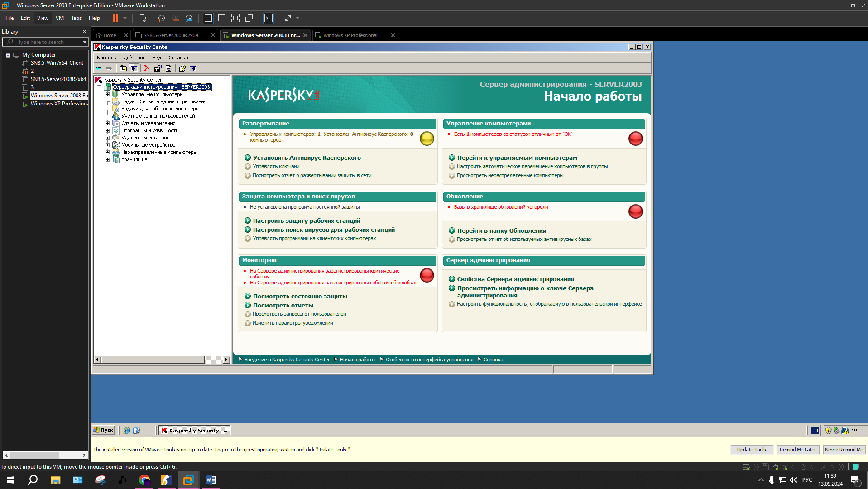Expand the Отчеты и уведомления node
868x489 pixels.
point(107,123)
